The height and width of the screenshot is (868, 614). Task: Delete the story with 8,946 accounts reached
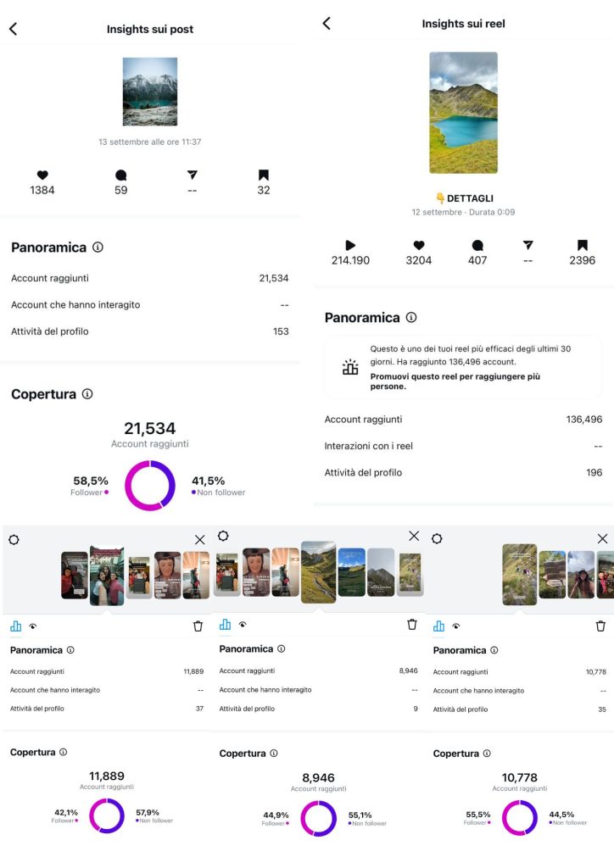tap(412, 625)
